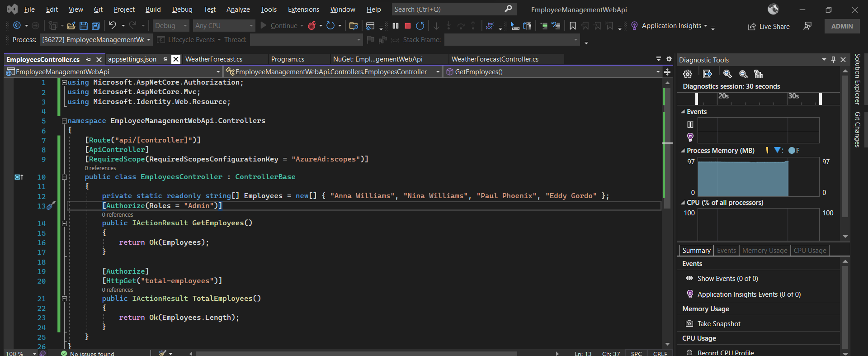Open the Any CPU platform dropdown

click(224, 26)
